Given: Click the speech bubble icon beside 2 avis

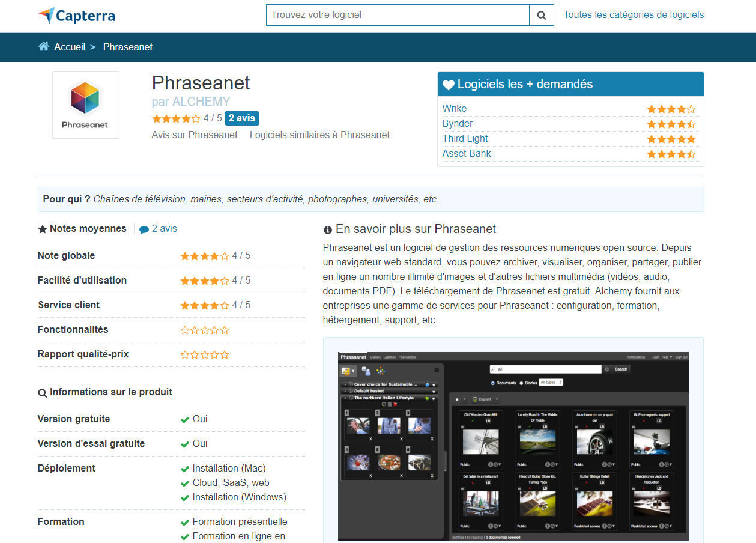Looking at the screenshot, I should point(144,229).
